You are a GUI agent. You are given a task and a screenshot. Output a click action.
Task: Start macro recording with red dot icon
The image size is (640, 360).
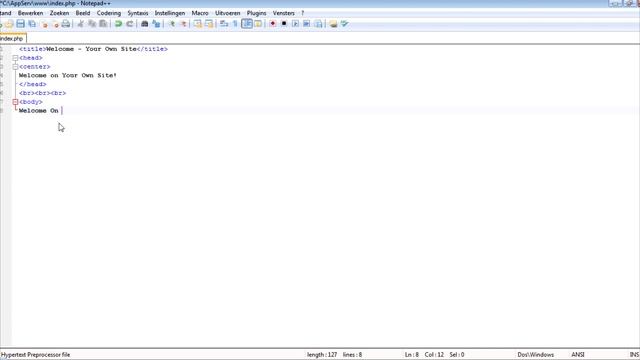(273, 24)
